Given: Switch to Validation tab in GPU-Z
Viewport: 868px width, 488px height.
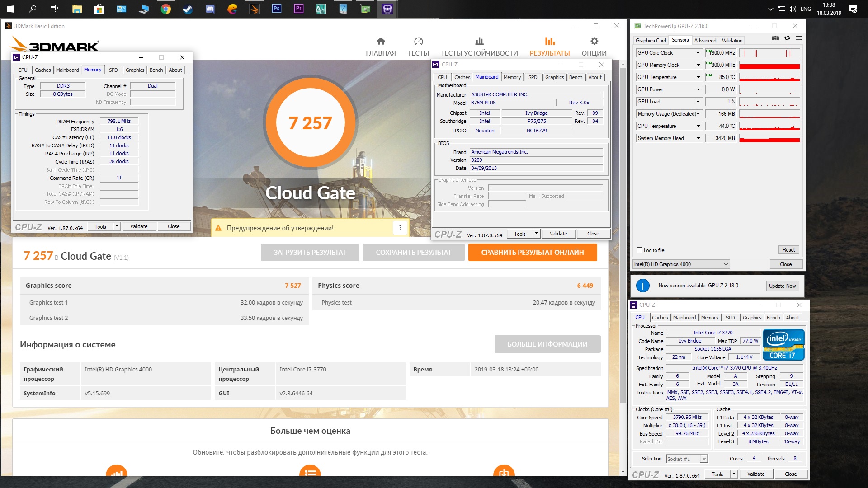Looking at the screenshot, I should [732, 41].
